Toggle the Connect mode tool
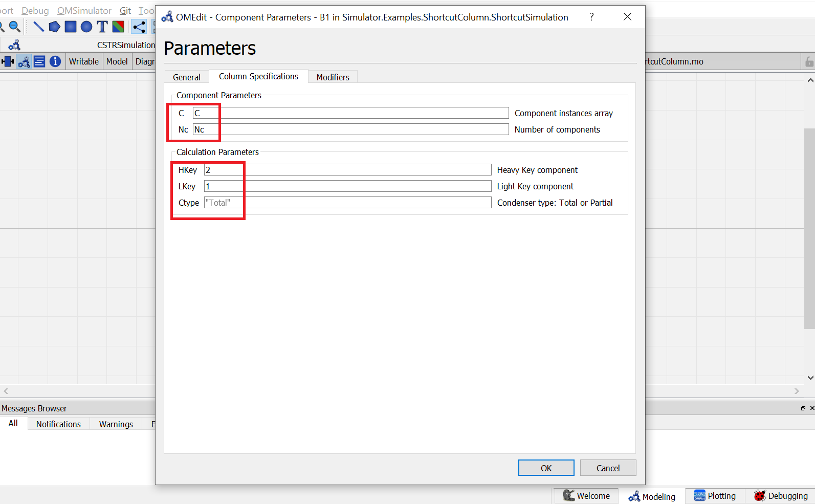The height and width of the screenshot is (504, 815). point(139,27)
